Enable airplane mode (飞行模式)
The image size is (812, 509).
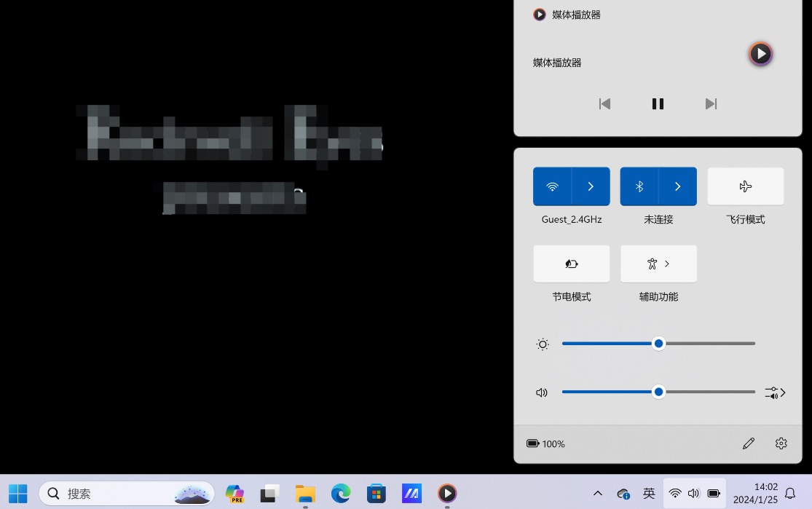[x=745, y=186]
